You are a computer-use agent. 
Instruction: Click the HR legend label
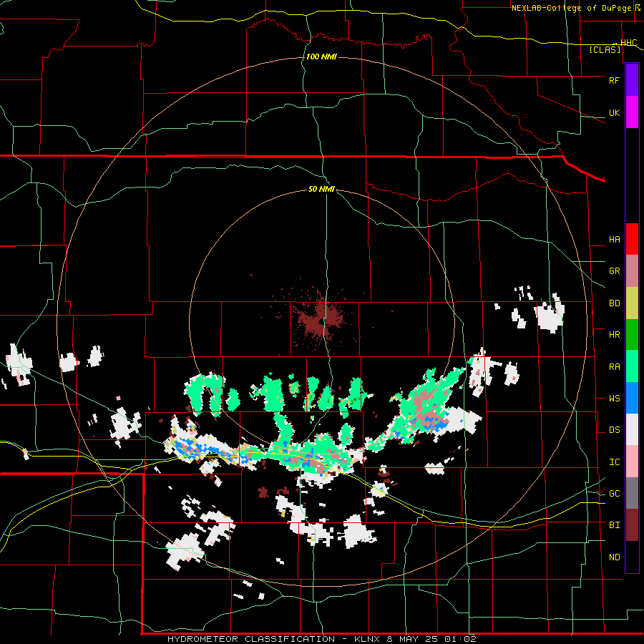(614, 335)
